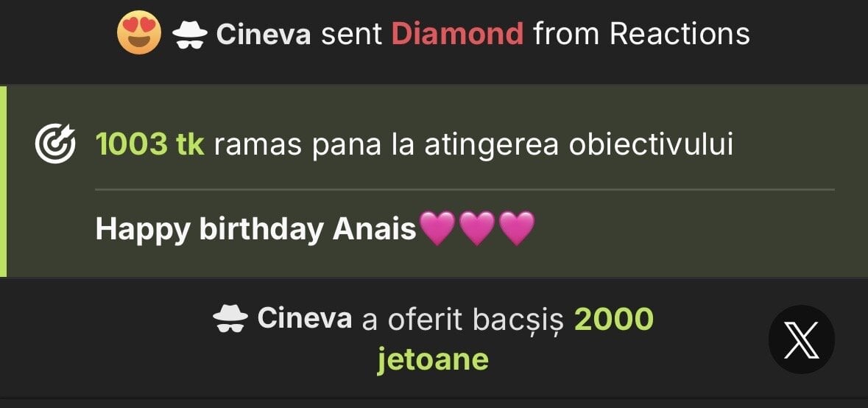Click the target goal icon
The width and height of the screenshot is (868, 408).
click(55, 146)
